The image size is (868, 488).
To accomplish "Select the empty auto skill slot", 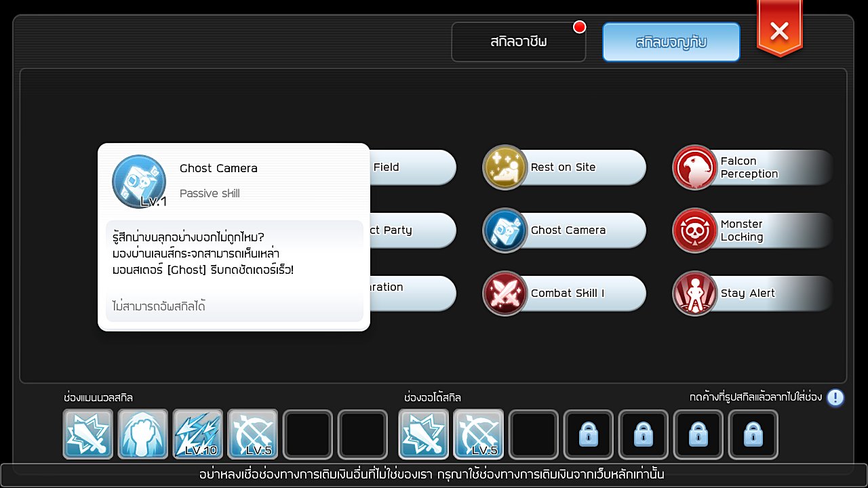I will tap(534, 434).
